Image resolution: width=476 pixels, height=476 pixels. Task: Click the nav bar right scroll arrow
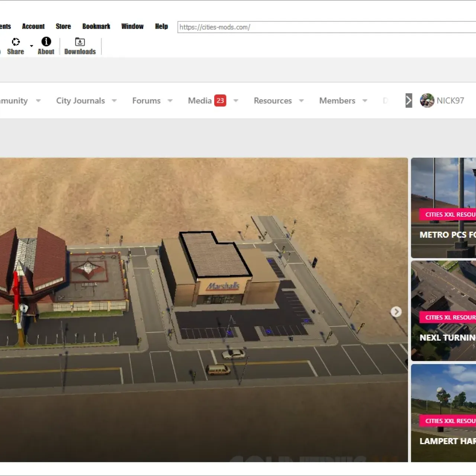pyautogui.click(x=409, y=100)
